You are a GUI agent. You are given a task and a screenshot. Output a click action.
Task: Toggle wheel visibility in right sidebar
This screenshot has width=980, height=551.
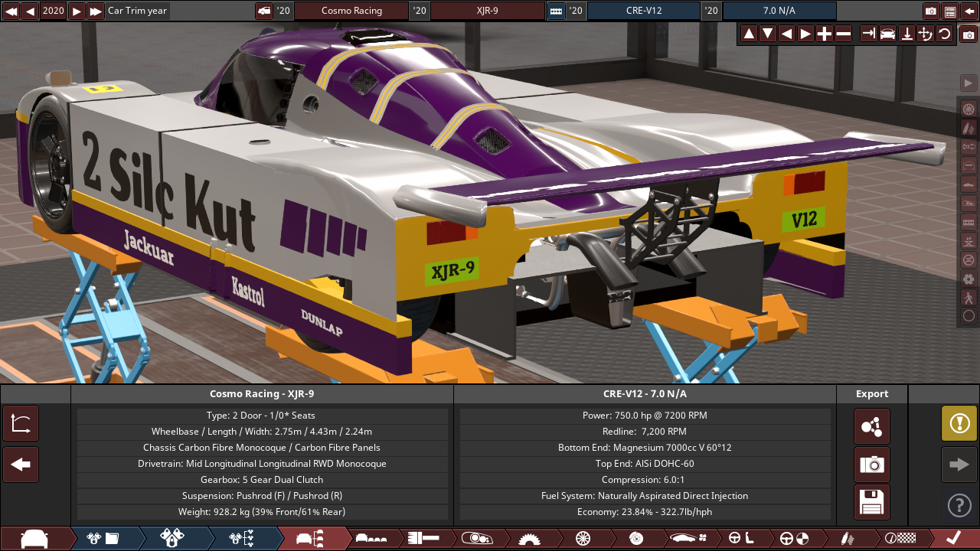(969, 109)
